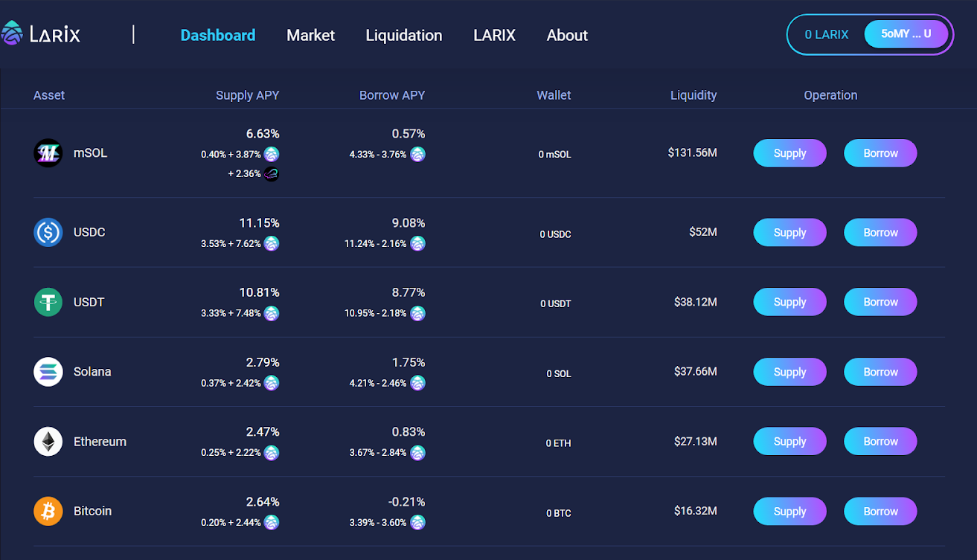Click the Bitcoin asset name
This screenshot has width=977, height=560.
coord(92,512)
